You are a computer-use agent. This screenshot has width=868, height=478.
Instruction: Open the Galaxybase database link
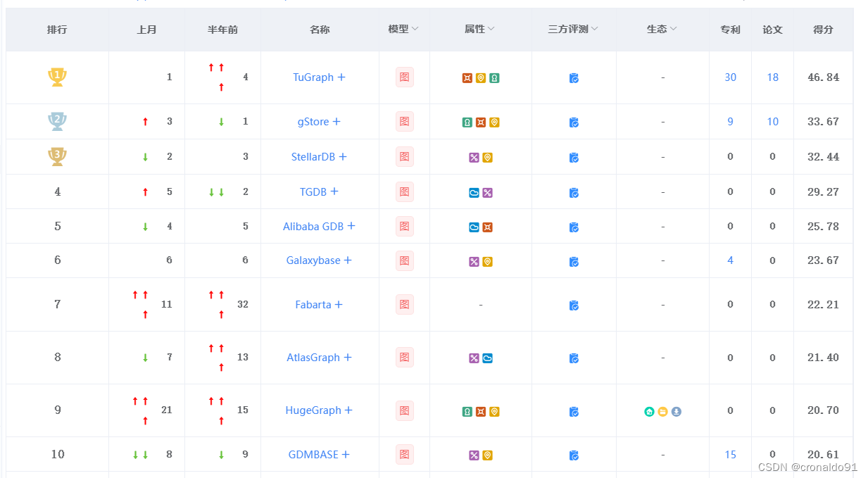click(313, 260)
